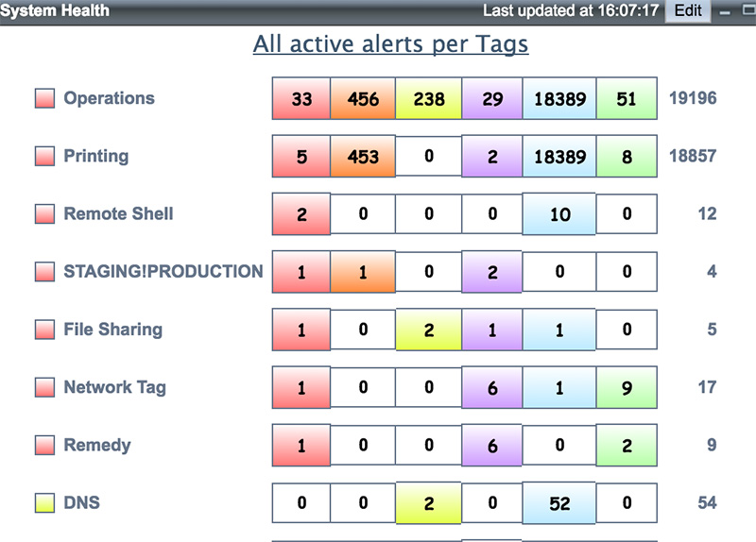
Task: Click the red 2 cell in Remote Shell row
Action: click(x=301, y=214)
